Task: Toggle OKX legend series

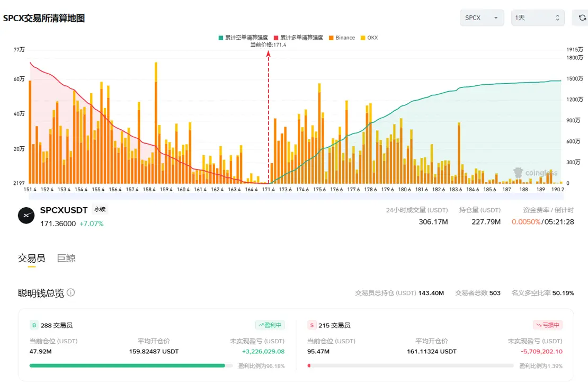Action: (x=369, y=38)
